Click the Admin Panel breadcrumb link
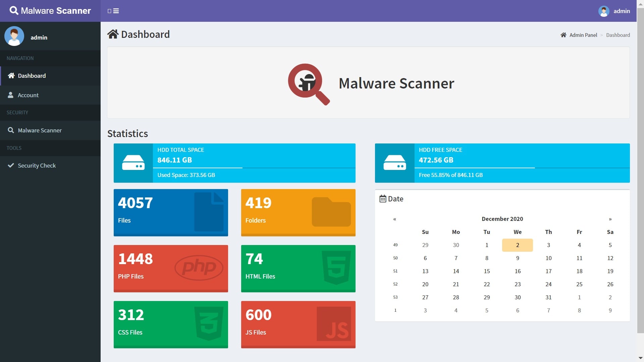 [x=583, y=35]
